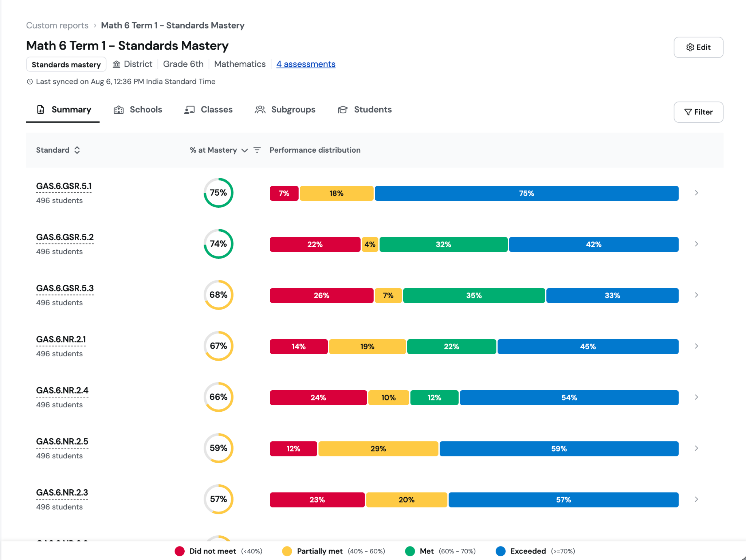
Task: Open the 4 assessments link
Action: click(x=306, y=64)
